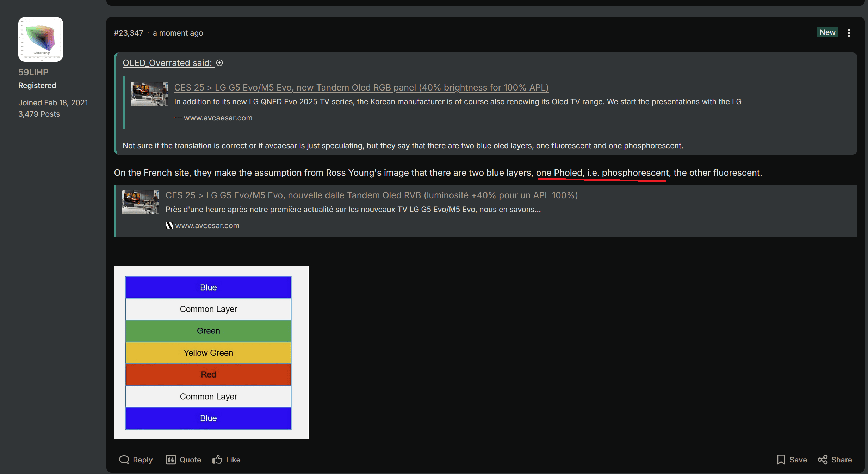Open French avcesar article 'nouvelle dalle Tandem Oled RVB'
This screenshot has width=868, height=474.
tap(372, 195)
